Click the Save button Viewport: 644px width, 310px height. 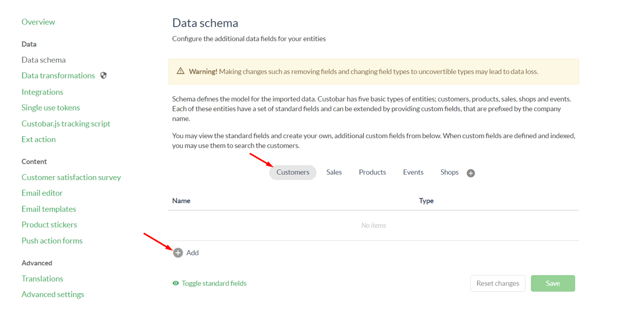click(x=553, y=284)
